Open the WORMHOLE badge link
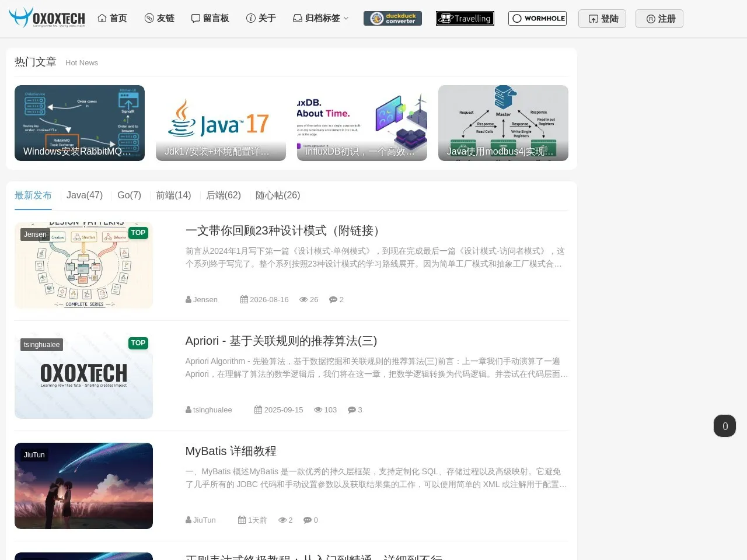 click(x=537, y=19)
